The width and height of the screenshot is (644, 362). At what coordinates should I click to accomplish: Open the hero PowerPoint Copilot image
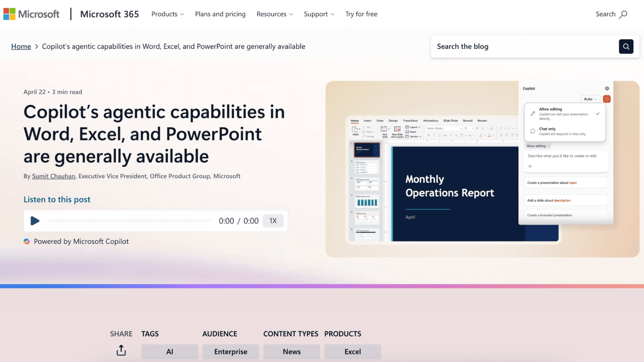pyautogui.click(x=482, y=169)
